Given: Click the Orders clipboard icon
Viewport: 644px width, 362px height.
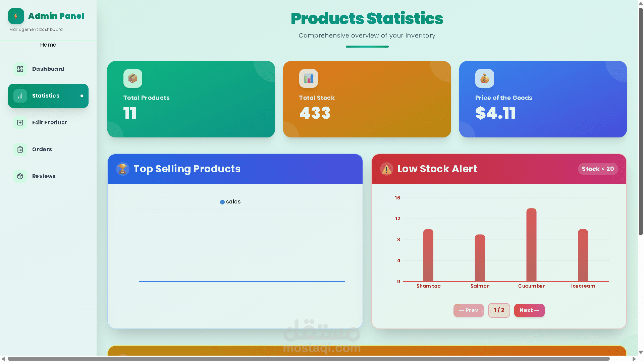Looking at the screenshot, I should (20, 149).
